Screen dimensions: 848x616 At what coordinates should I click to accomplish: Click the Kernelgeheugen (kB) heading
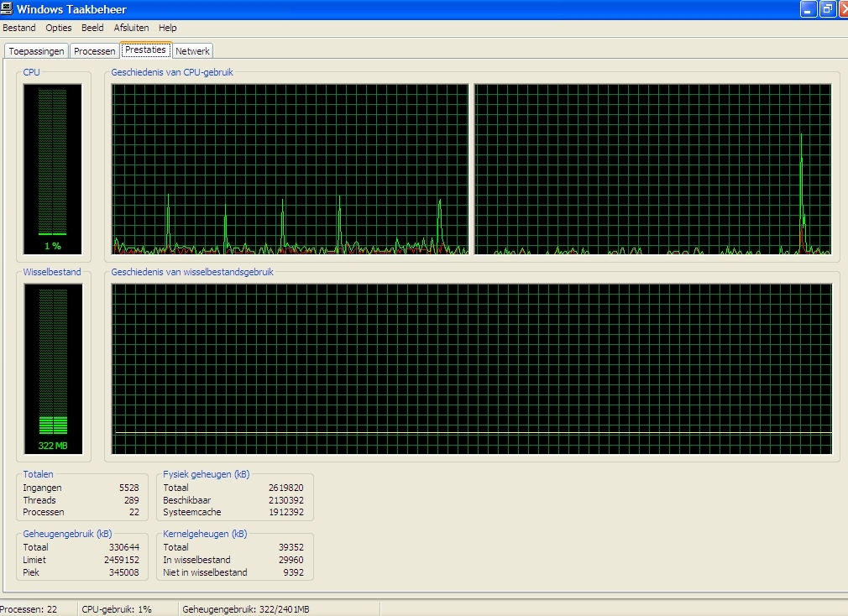(205, 533)
